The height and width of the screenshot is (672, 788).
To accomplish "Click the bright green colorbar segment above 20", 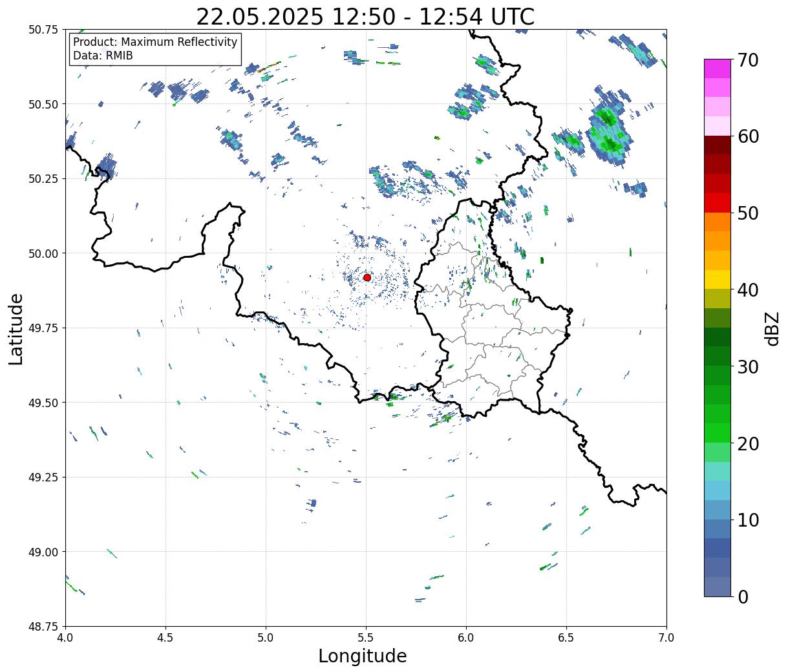I will [x=717, y=432].
